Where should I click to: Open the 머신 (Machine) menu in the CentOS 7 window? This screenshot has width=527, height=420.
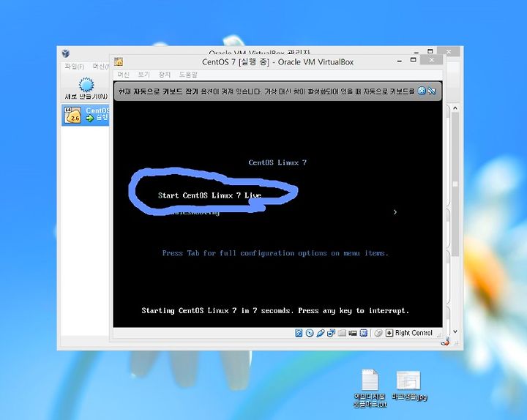click(x=124, y=75)
